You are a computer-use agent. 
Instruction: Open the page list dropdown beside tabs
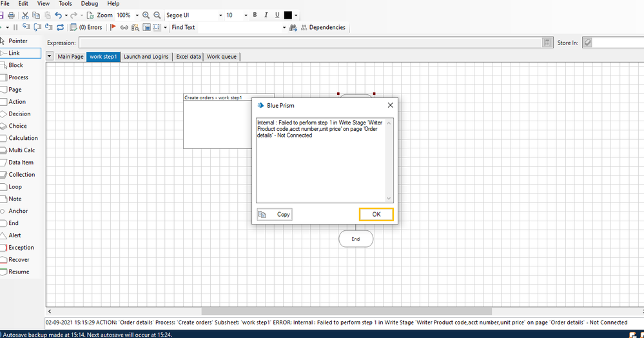[49, 56]
